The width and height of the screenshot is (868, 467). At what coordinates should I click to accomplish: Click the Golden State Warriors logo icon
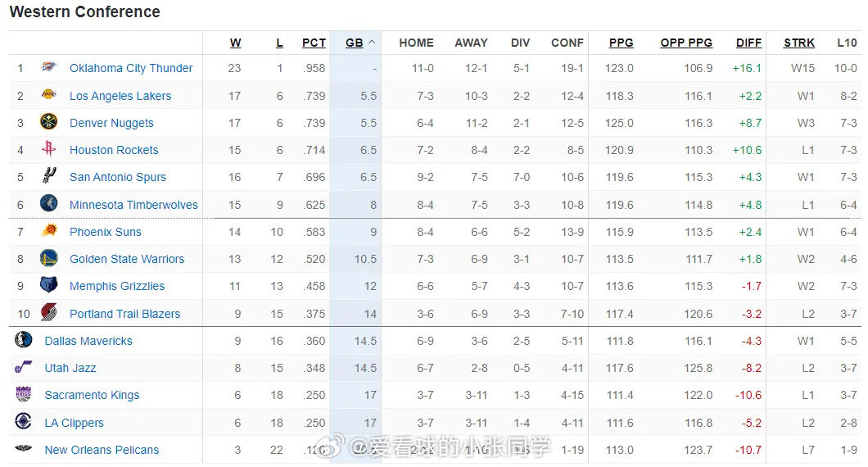(x=48, y=257)
